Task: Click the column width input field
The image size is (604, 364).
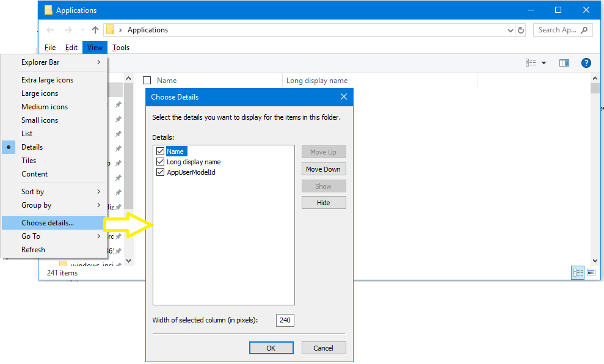Action: point(285,319)
